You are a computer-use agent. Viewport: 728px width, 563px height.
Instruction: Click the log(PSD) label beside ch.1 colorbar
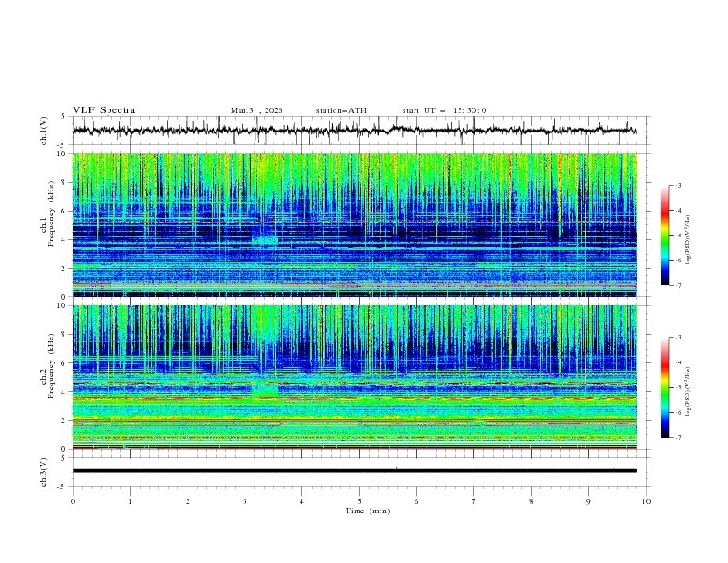tap(688, 240)
